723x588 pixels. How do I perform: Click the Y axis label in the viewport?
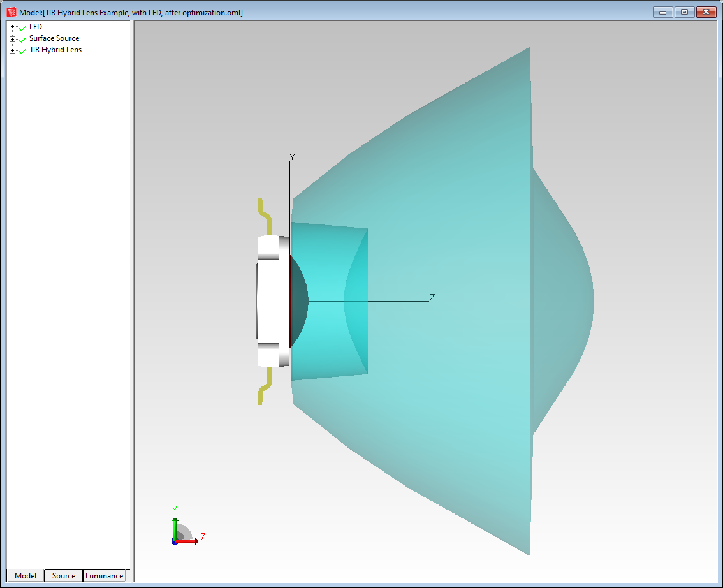pos(291,157)
